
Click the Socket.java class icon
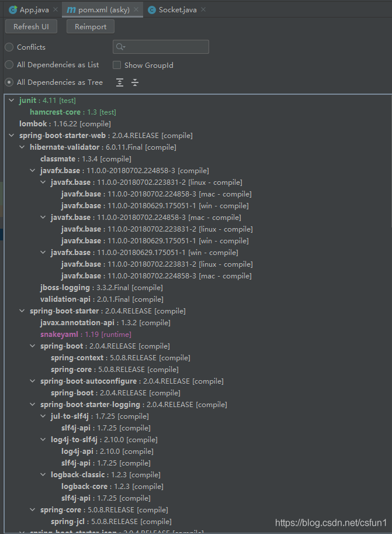(x=152, y=10)
